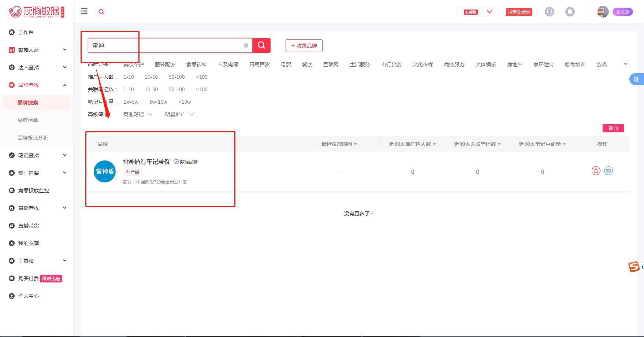Select 推广达人数 50-100 filter
This screenshot has width=644, height=337.
[177, 77]
